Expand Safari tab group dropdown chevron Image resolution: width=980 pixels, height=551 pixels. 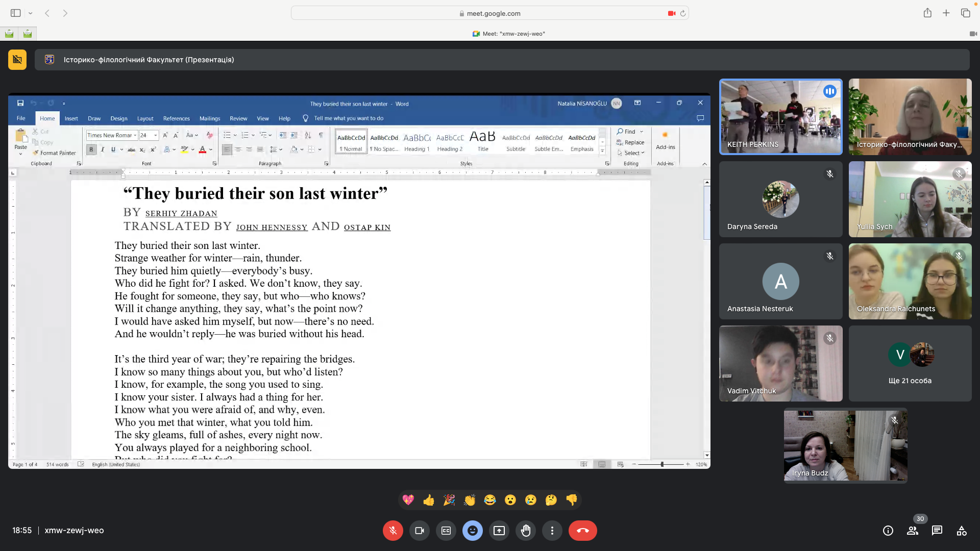(31, 13)
